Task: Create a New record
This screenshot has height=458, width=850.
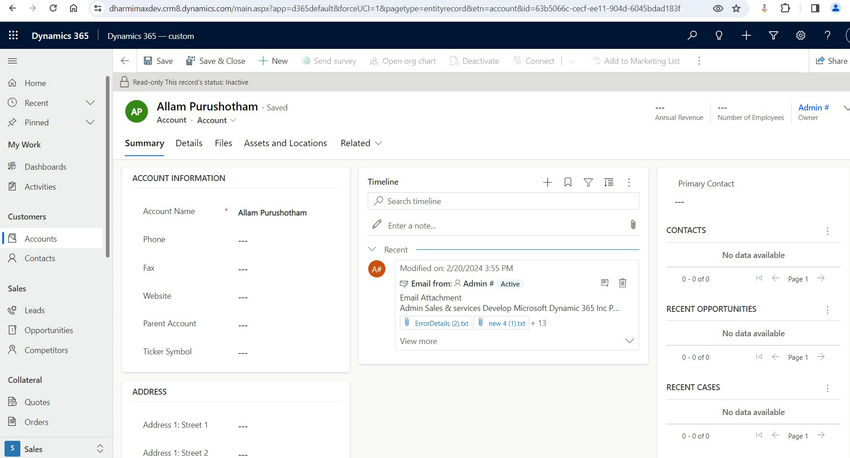Action: coord(273,61)
